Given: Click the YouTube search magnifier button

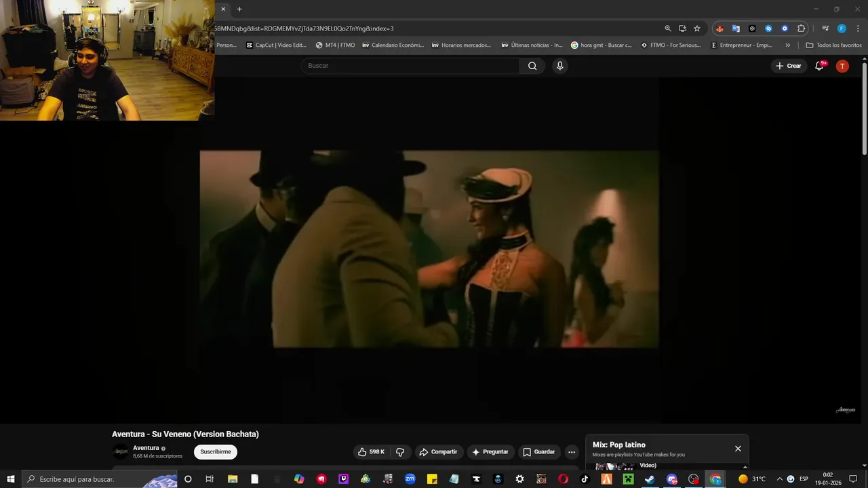Looking at the screenshot, I should [532, 66].
